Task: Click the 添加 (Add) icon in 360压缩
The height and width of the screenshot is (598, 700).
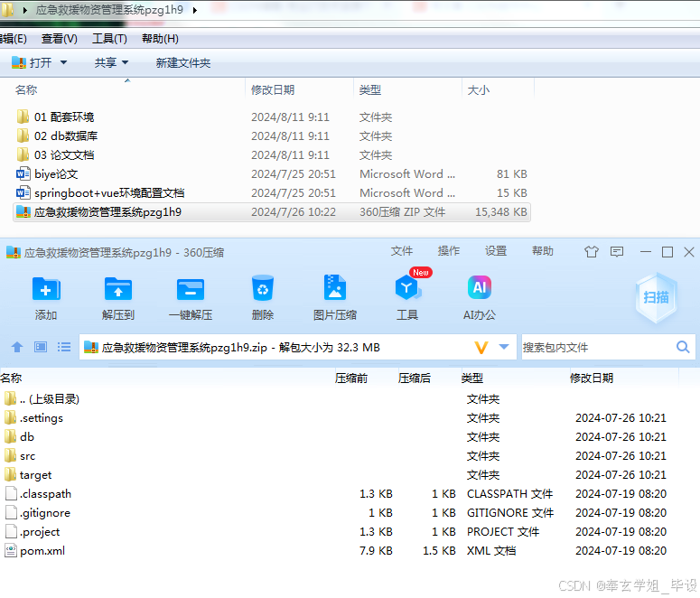Action: click(46, 289)
